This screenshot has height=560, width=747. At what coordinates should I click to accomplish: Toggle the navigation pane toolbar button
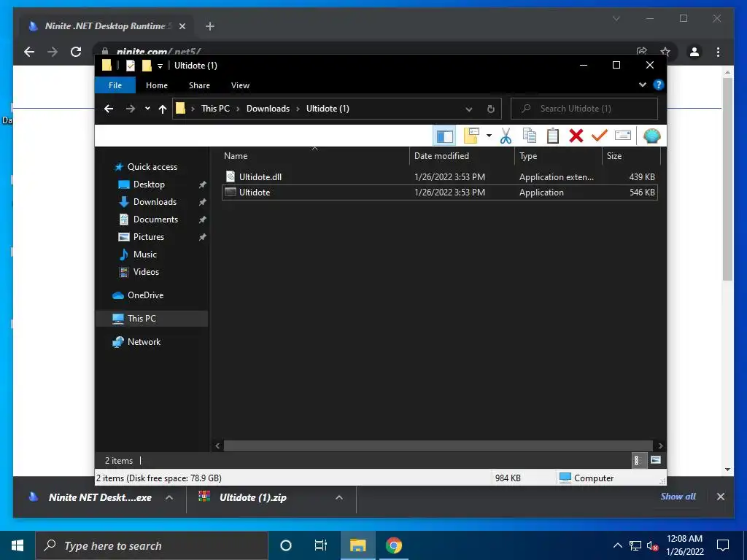444,136
